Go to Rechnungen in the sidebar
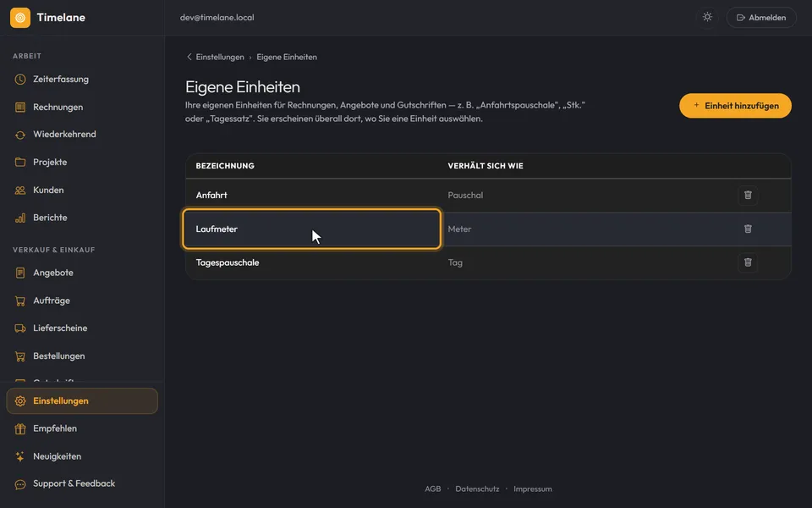The height and width of the screenshot is (508, 812). pyautogui.click(x=82, y=108)
